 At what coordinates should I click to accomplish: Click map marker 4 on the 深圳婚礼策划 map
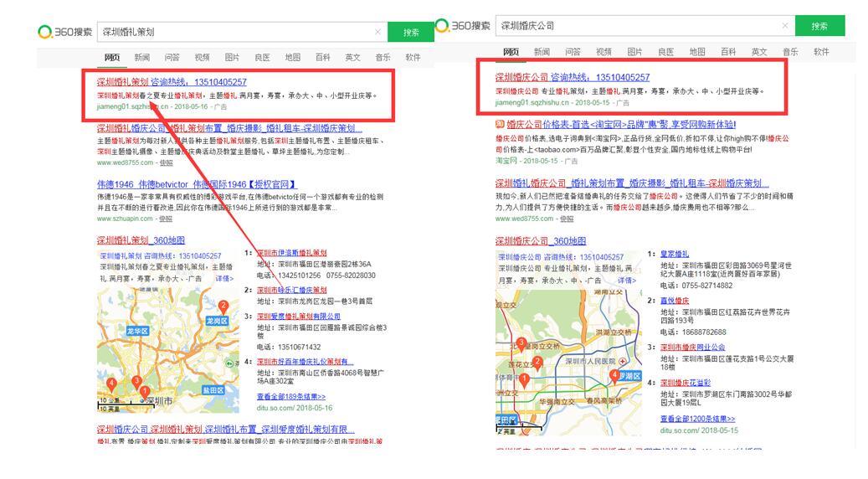tap(111, 384)
